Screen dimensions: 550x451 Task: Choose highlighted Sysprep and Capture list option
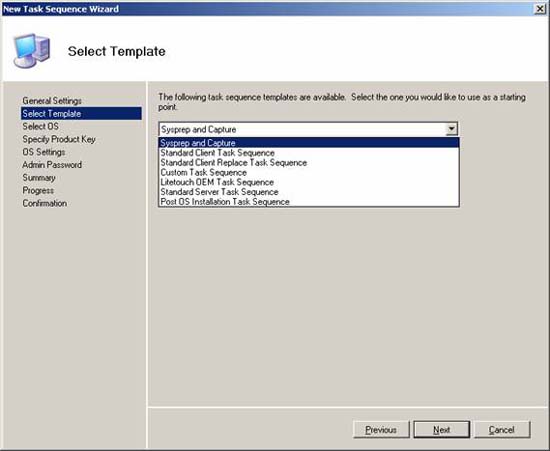tap(309, 143)
